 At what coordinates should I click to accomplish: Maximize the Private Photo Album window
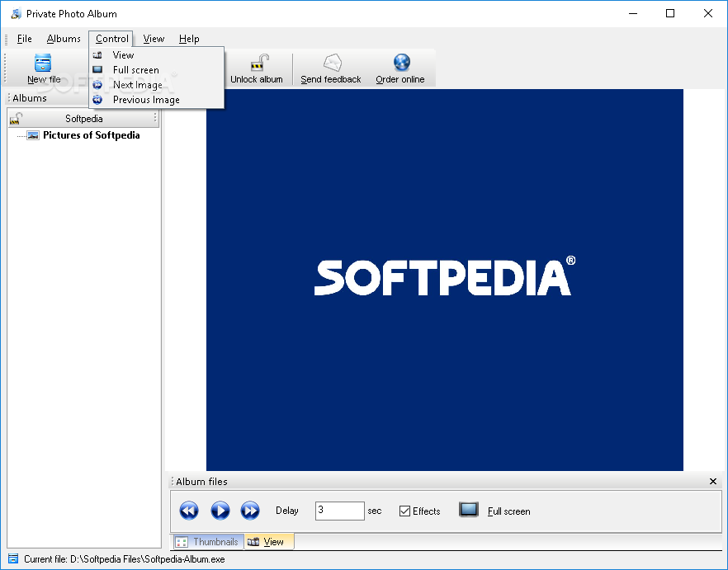[x=670, y=13]
